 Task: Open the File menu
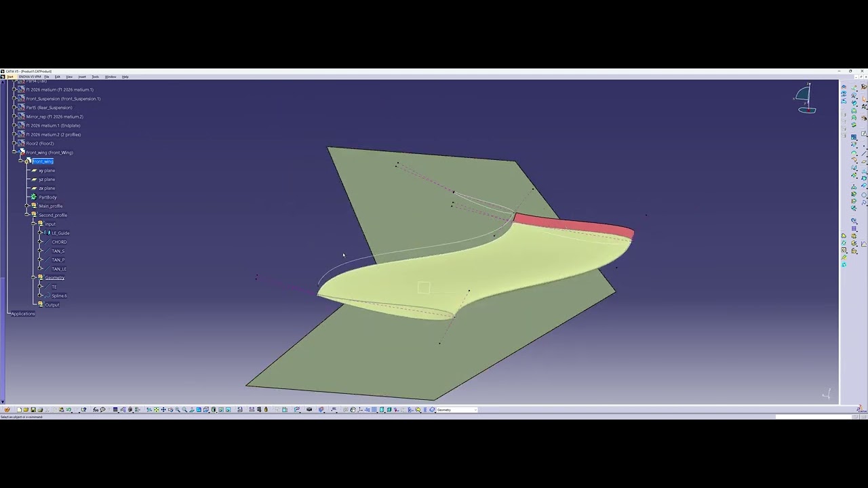click(47, 77)
